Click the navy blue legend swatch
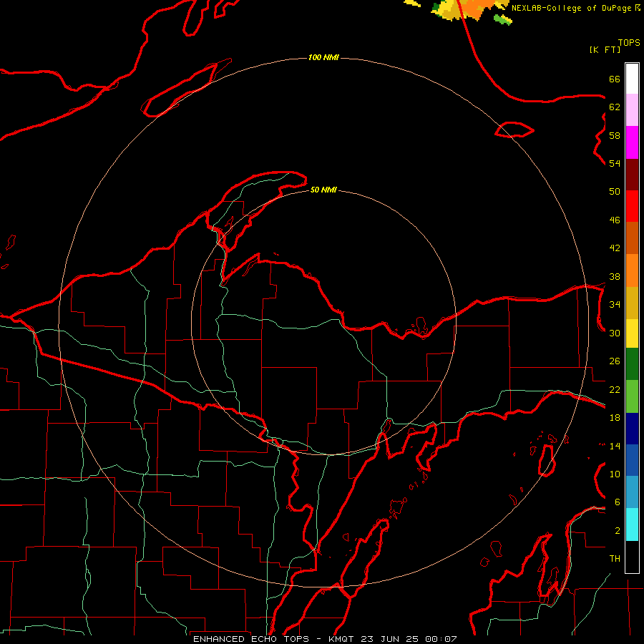644x644 pixels. [x=632, y=429]
